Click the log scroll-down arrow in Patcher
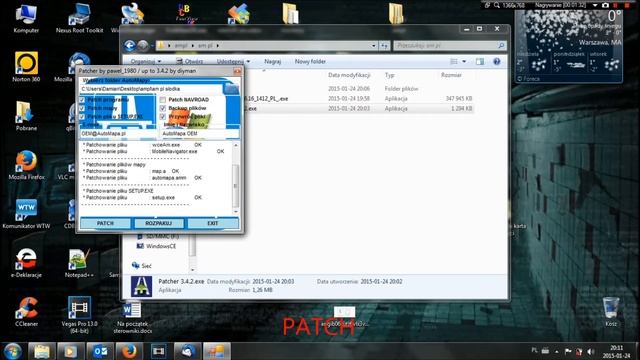640x360 pixels. coord(236,211)
